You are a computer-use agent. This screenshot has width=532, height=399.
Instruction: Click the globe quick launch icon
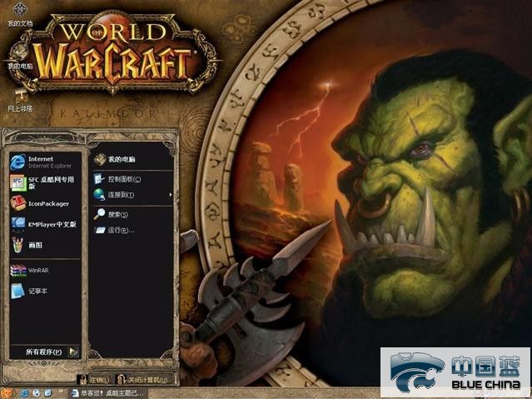[36, 393]
